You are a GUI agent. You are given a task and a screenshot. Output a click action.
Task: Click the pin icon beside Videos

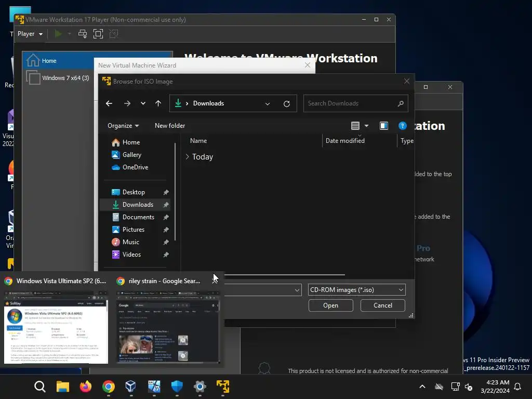tap(166, 255)
